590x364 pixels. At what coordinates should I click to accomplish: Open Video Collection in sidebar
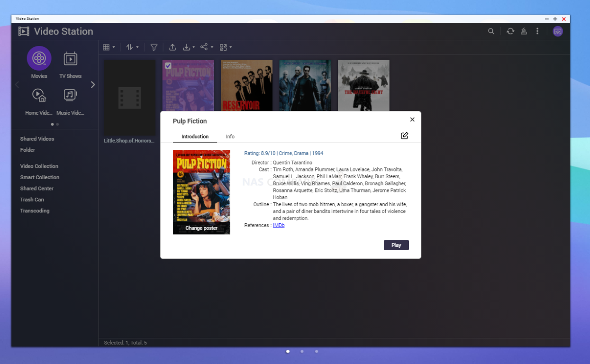point(39,166)
